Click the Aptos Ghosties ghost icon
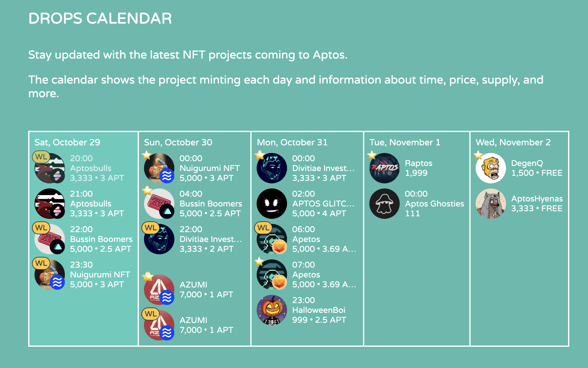This screenshot has width=588, height=368. point(384,204)
